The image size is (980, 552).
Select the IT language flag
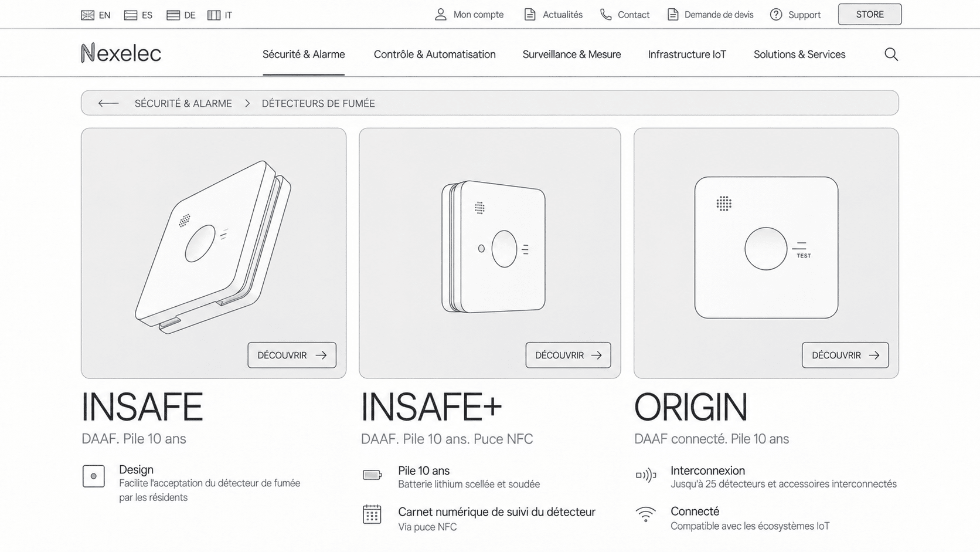pyautogui.click(x=214, y=15)
